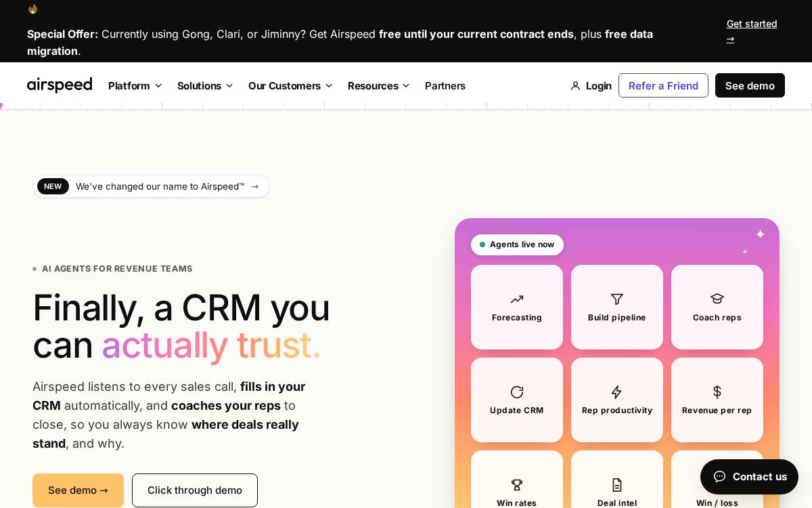Click the Agents live now badge
This screenshot has width=812, height=508.
click(517, 245)
